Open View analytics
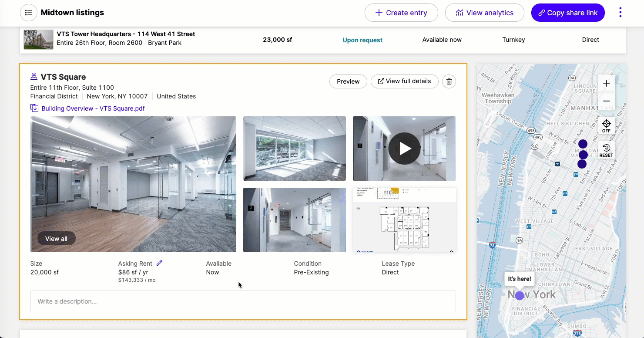The image size is (644, 338). coord(484,13)
